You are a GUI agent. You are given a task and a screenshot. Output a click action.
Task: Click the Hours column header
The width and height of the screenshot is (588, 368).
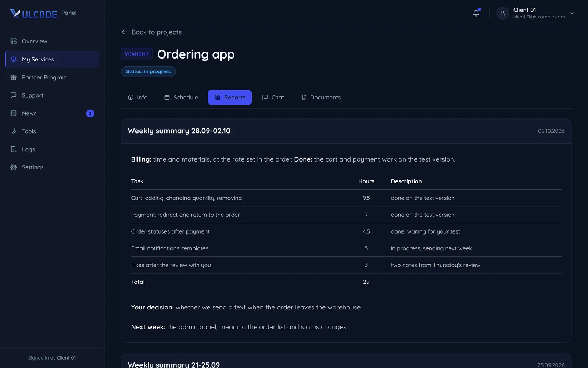click(366, 181)
